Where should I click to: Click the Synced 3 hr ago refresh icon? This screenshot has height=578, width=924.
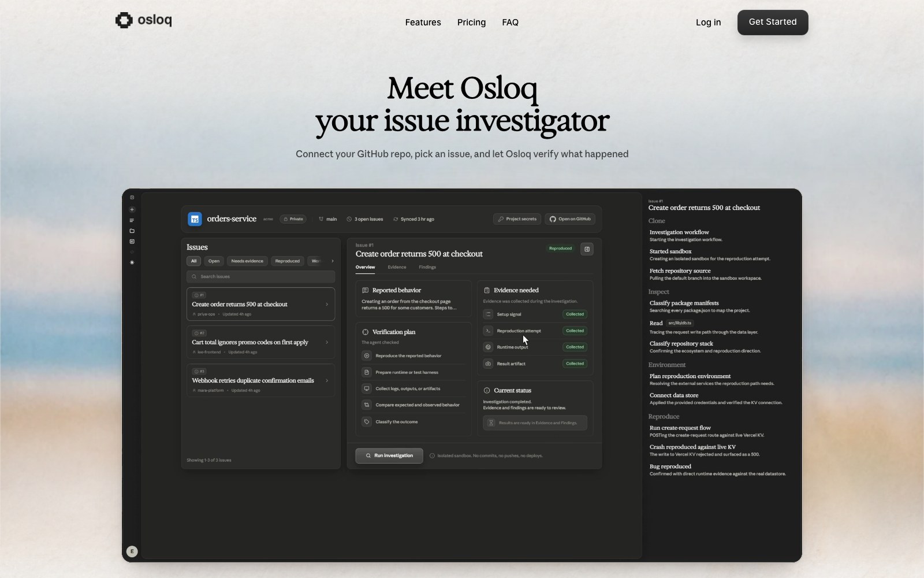(396, 219)
